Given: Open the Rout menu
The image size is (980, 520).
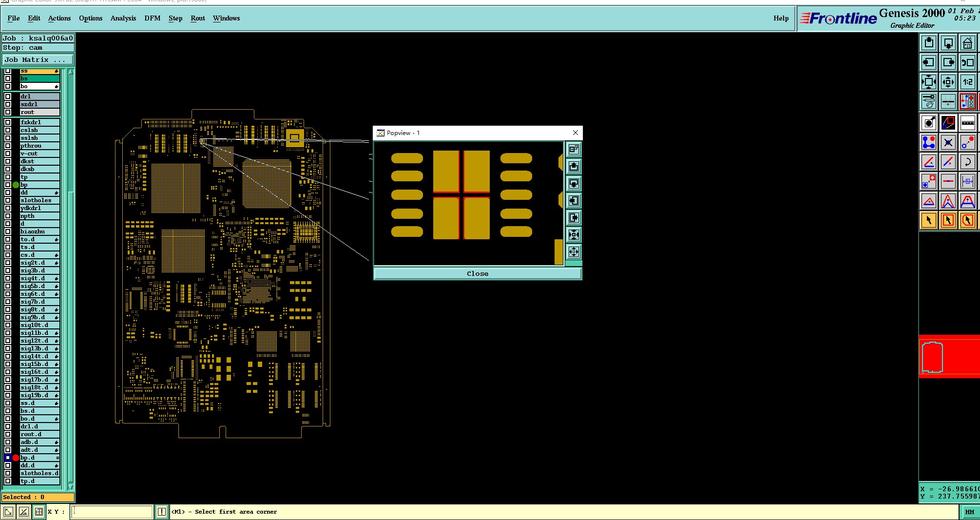Looking at the screenshot, I should tap(198, 18).
